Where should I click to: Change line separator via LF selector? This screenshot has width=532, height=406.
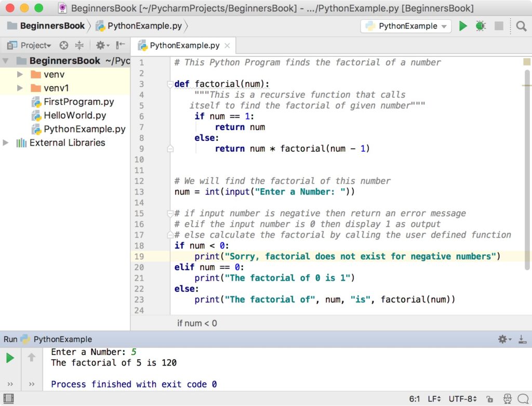point(433,399)
